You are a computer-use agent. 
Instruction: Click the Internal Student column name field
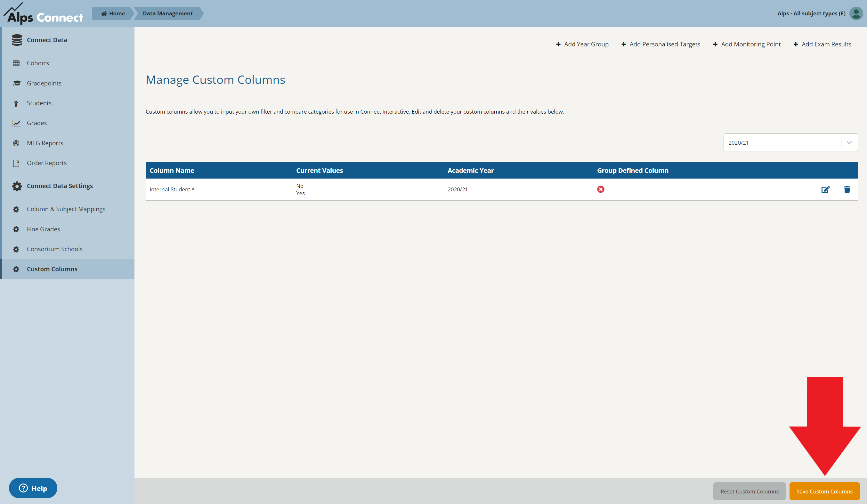coord(172,189)
